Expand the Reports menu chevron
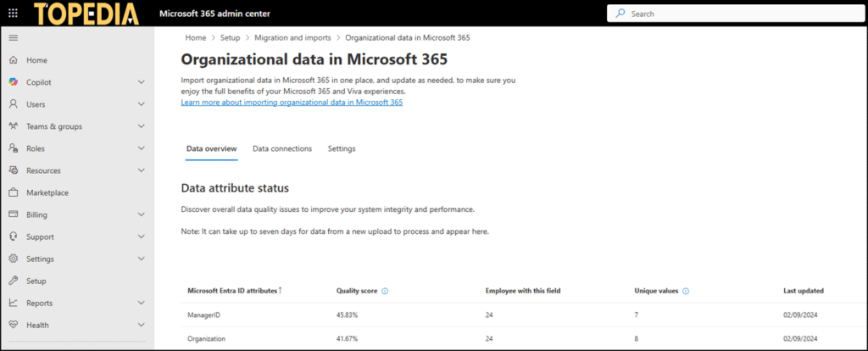 click(142, 303)
